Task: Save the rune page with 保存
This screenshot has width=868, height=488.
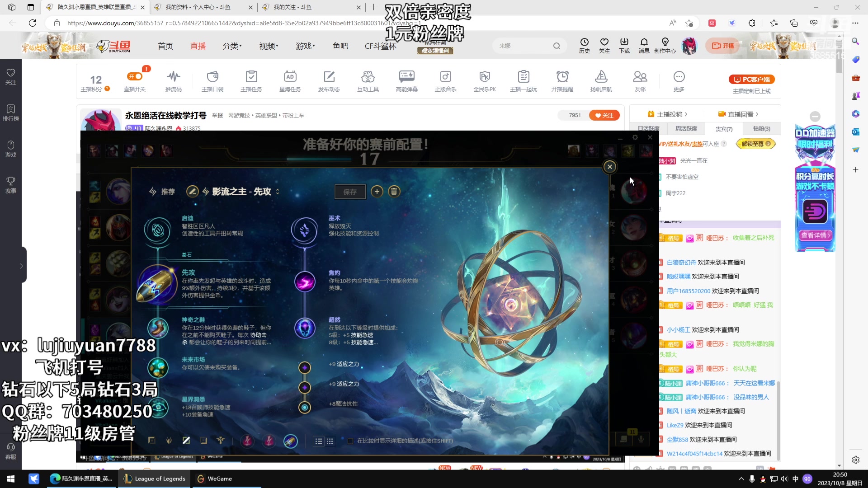Action: pyautogui.click(x=350, y=192)
